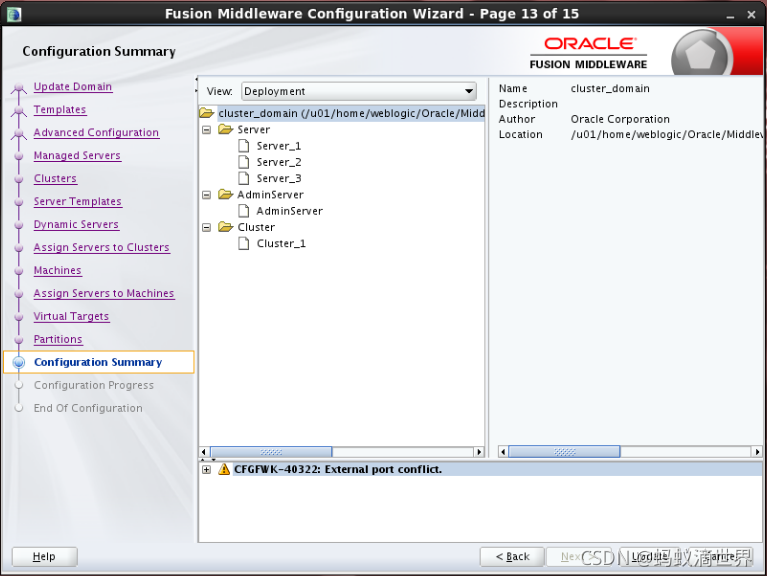Click the warning icon beside CFGFWK-40322

click(224, 469)
